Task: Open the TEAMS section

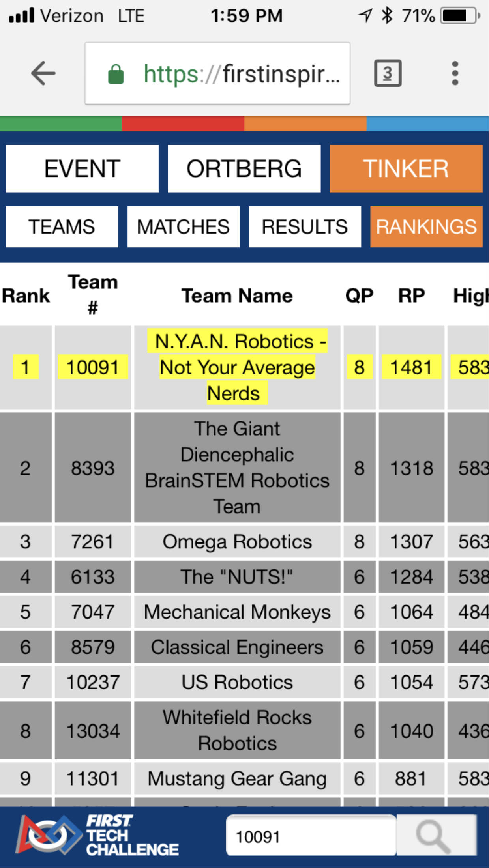Action: (x=62, y=227)
